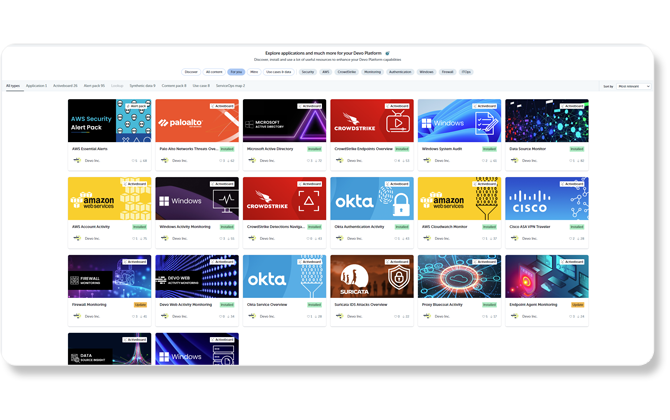670x420 pixels.
Task: Switch to the Content pack tab
Action: coord(174,86)
